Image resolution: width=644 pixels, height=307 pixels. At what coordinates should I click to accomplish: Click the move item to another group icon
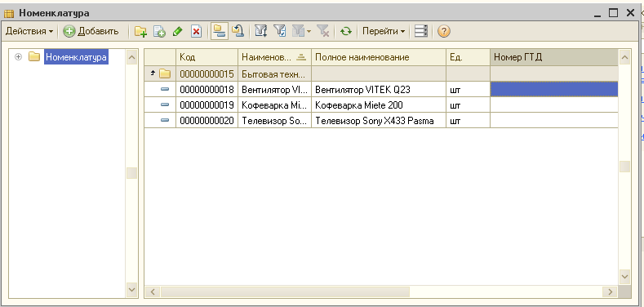238,31
